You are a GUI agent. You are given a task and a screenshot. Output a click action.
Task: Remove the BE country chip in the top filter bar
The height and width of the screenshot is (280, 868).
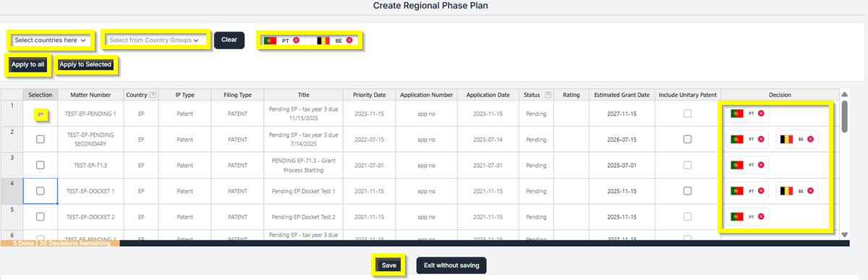click(349, 41)
